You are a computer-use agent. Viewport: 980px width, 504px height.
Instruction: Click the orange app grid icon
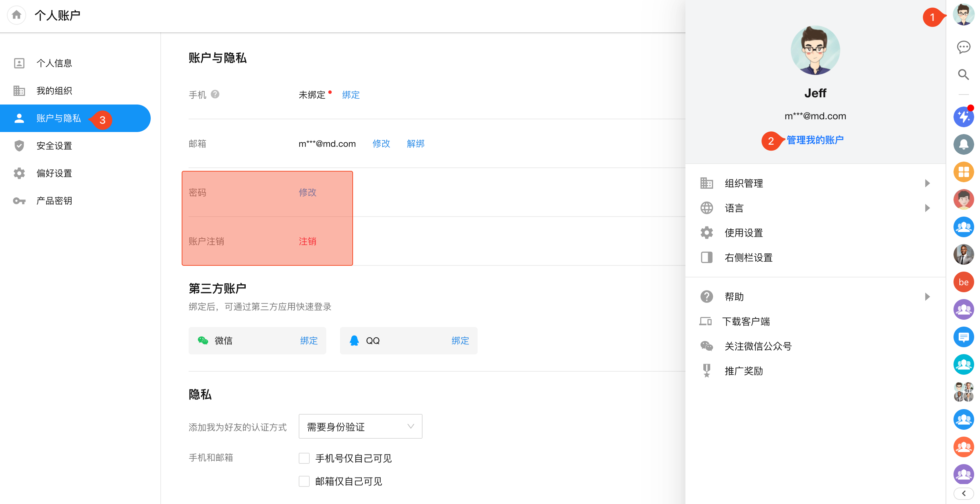pyautogui.click(x=963, y=172)
